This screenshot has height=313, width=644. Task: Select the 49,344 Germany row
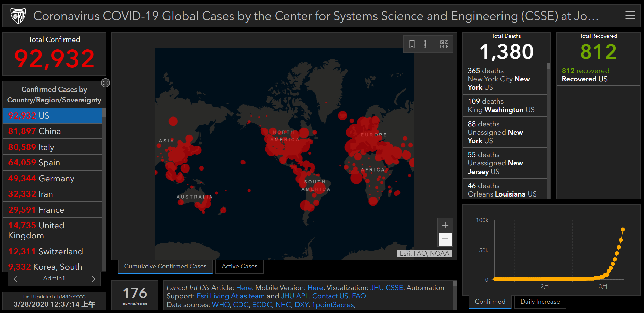(x=53, y=178)
